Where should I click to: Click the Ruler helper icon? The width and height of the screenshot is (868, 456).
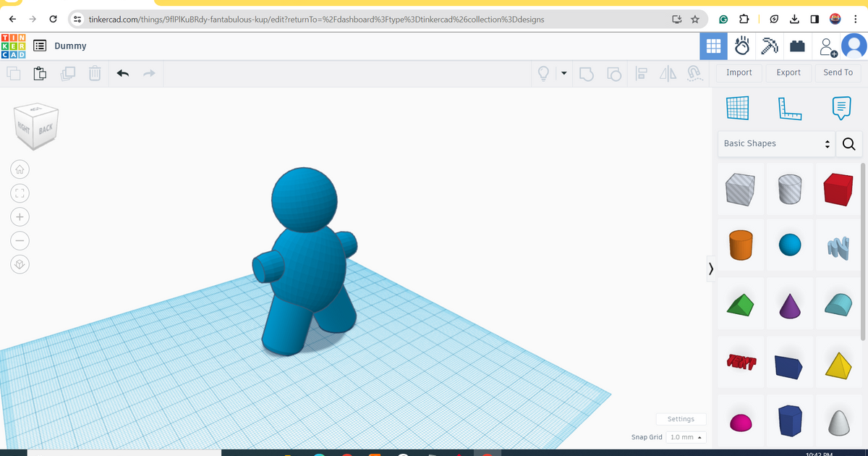[789, 107]
